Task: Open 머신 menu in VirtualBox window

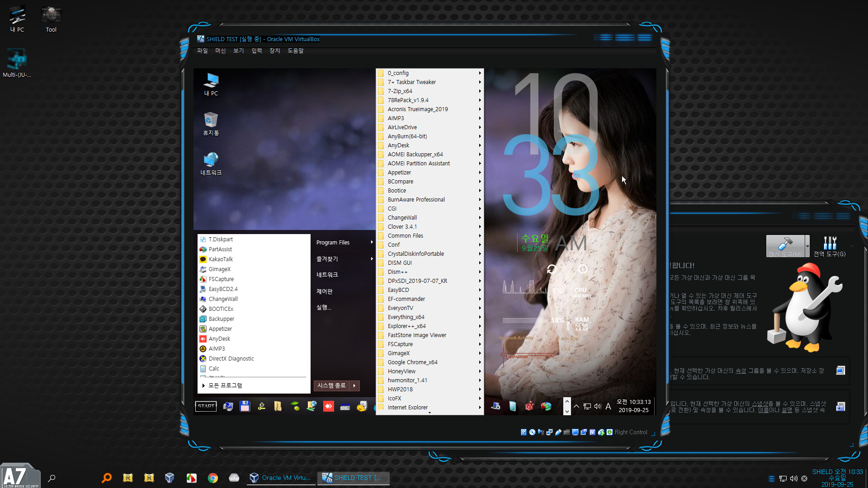Action: (221, 51)
